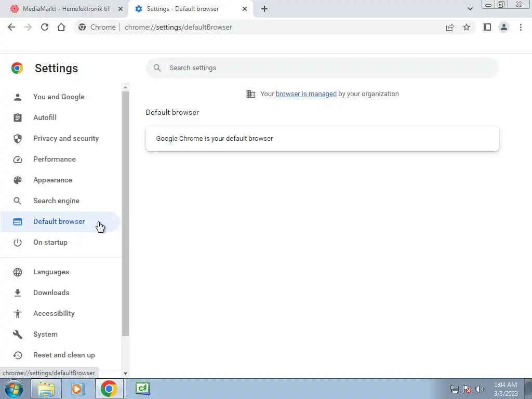Click the managed organization building icon
The height and width of the screenshot is (399, 532).
pos(251,94)
